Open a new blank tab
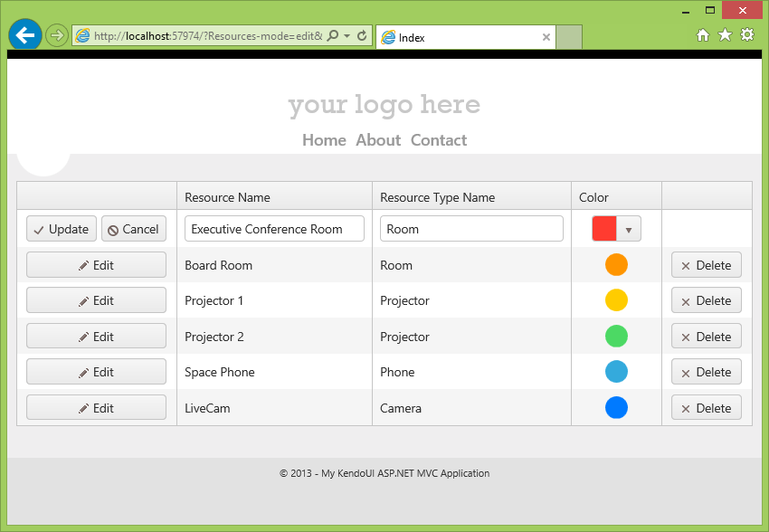Image resolution: width=769 pixels, height=532 pixels. point(569,37)
